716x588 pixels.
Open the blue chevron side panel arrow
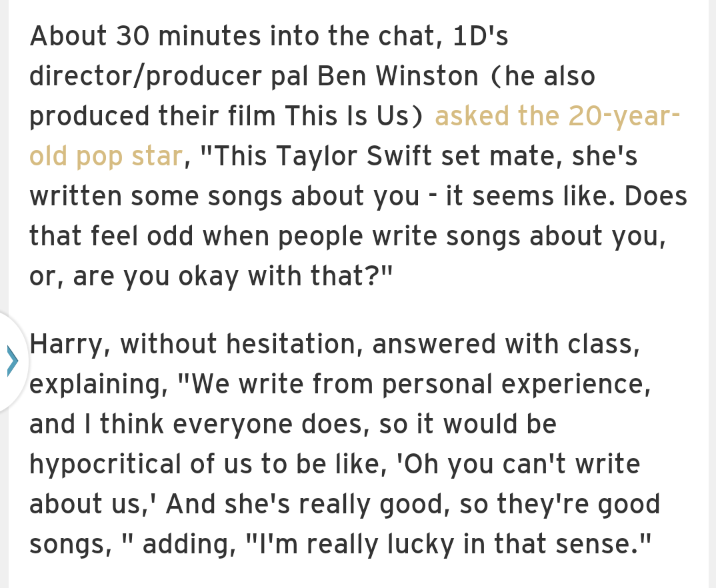(13, 361)
